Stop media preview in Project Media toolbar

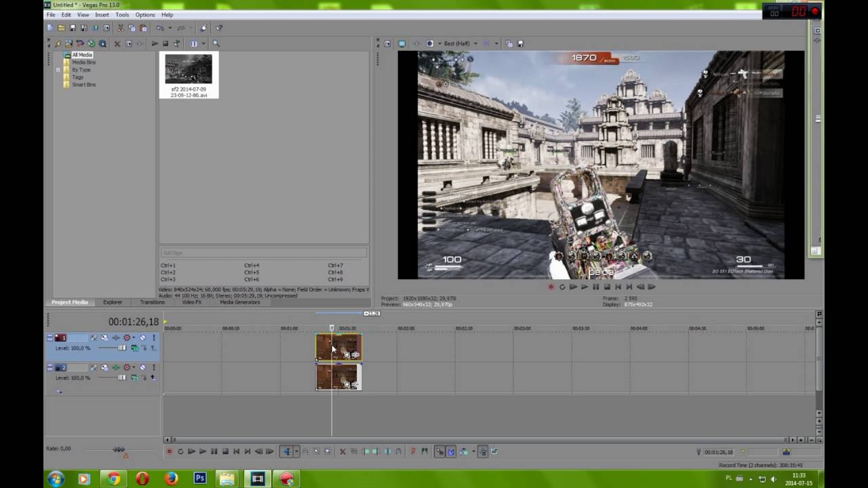[165, 43]
